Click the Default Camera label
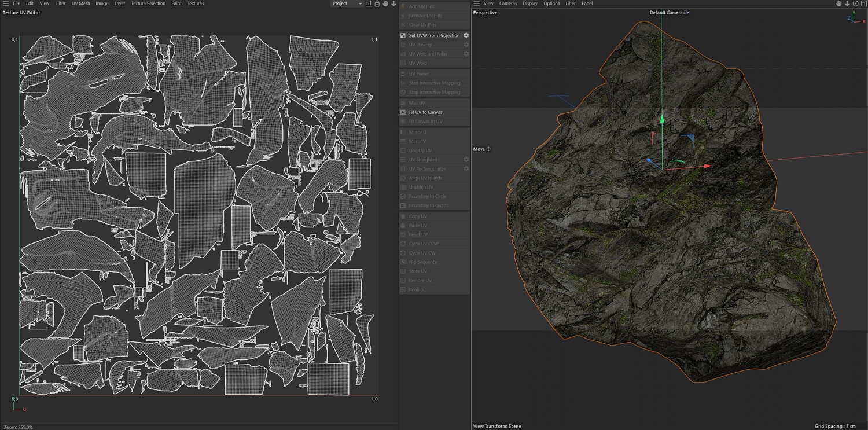Viewport: 868px width, 430px height. (x=665, y=12)
